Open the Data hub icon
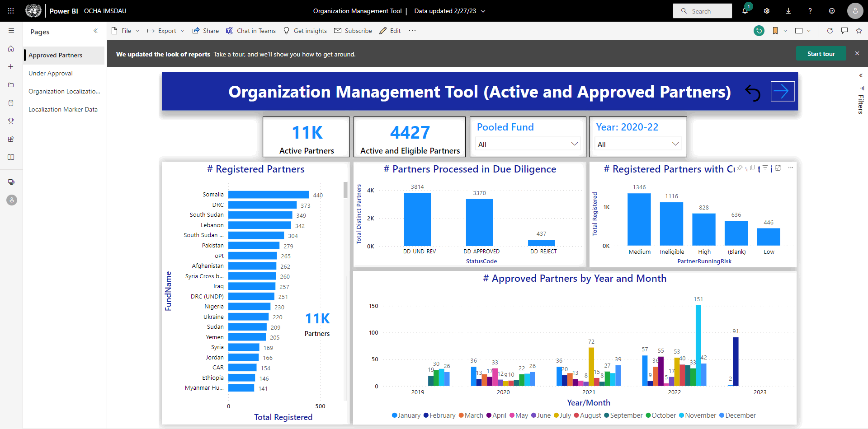The image size is (868, 429). click(x=11, y=103)
